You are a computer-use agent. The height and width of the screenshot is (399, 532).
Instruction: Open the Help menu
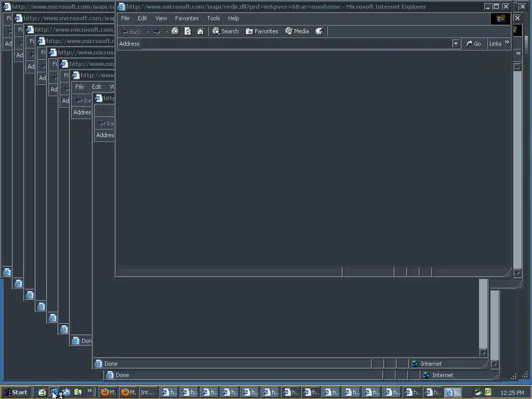pos(233,18)
